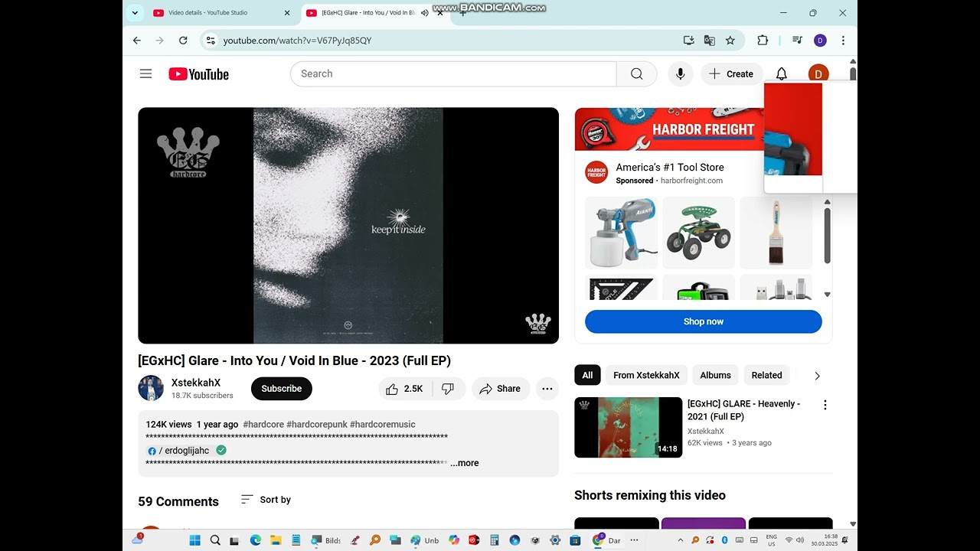
Task: Open the Sort by comments menu
Action: 266,500
